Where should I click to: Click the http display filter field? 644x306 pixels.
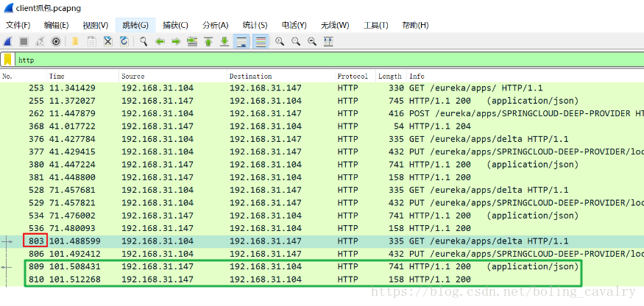(x=330, y=60)
